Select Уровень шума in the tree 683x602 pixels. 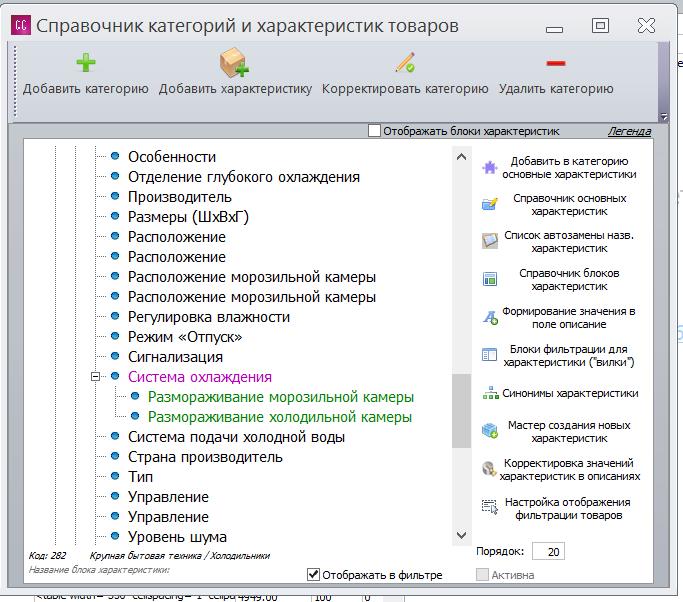click(177, 537)
